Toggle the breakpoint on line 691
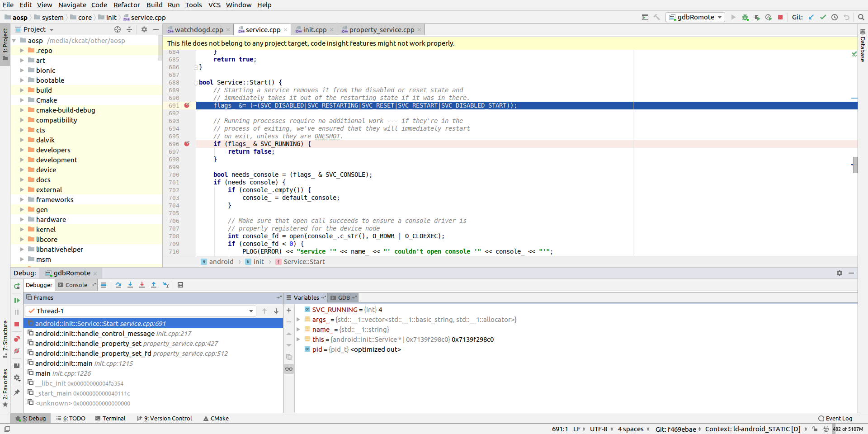The width and height of the screenshot is (868, 434). pos(187,105)
